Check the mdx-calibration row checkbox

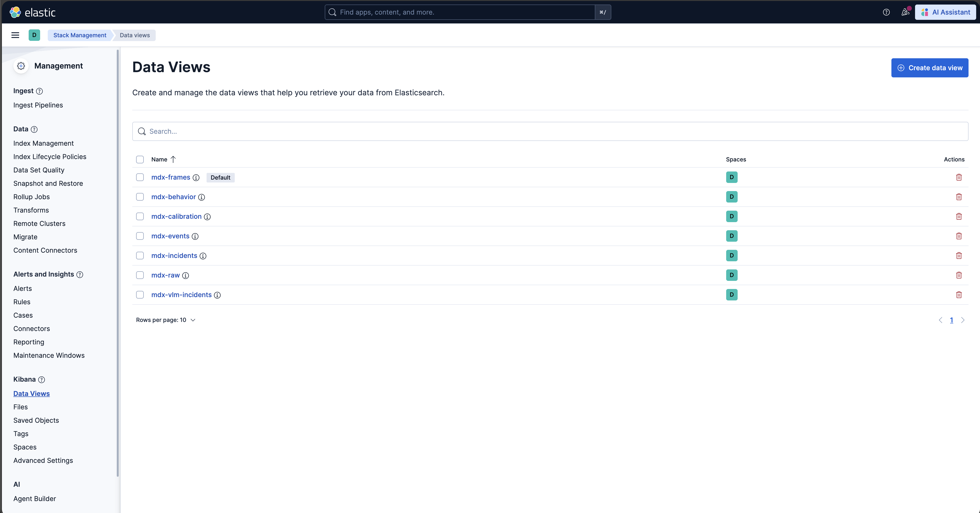click(x=140, y=217)
